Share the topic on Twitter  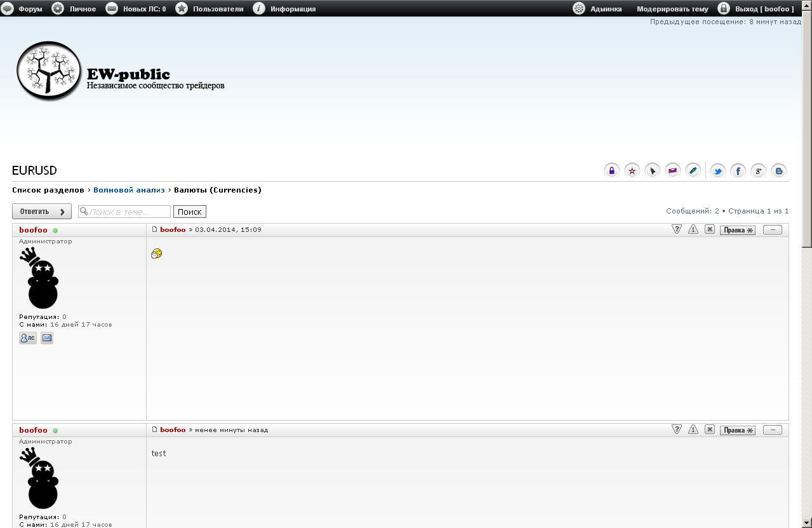tap(717, 170)
